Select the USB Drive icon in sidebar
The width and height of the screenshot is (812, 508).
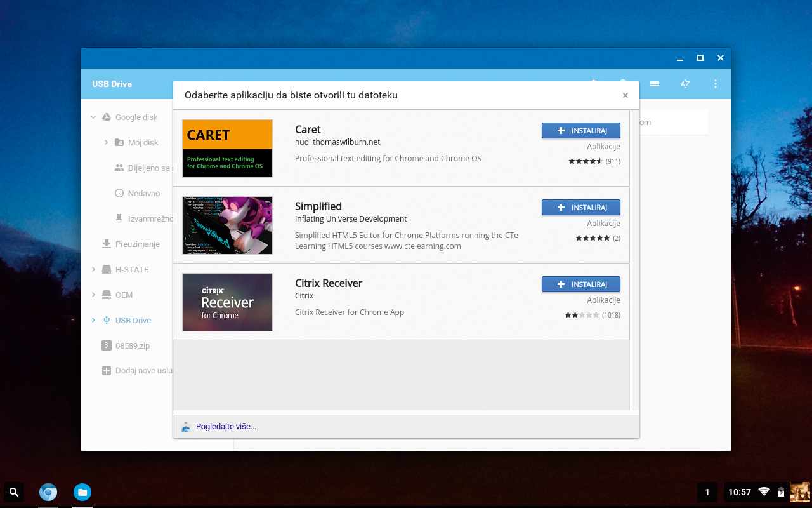click(106, 320)
